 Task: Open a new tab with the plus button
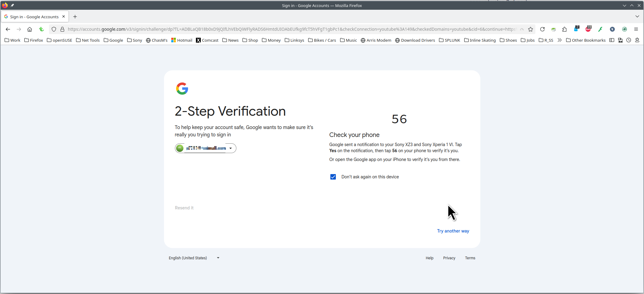click(x=75, y=17)
